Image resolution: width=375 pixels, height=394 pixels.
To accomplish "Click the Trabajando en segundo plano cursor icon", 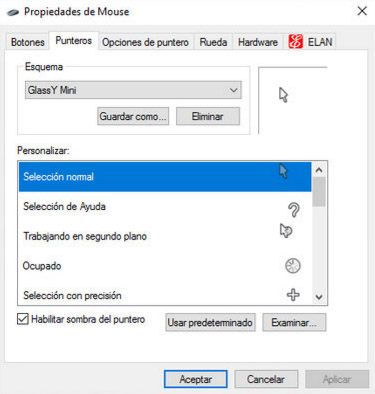I will 286,230.
